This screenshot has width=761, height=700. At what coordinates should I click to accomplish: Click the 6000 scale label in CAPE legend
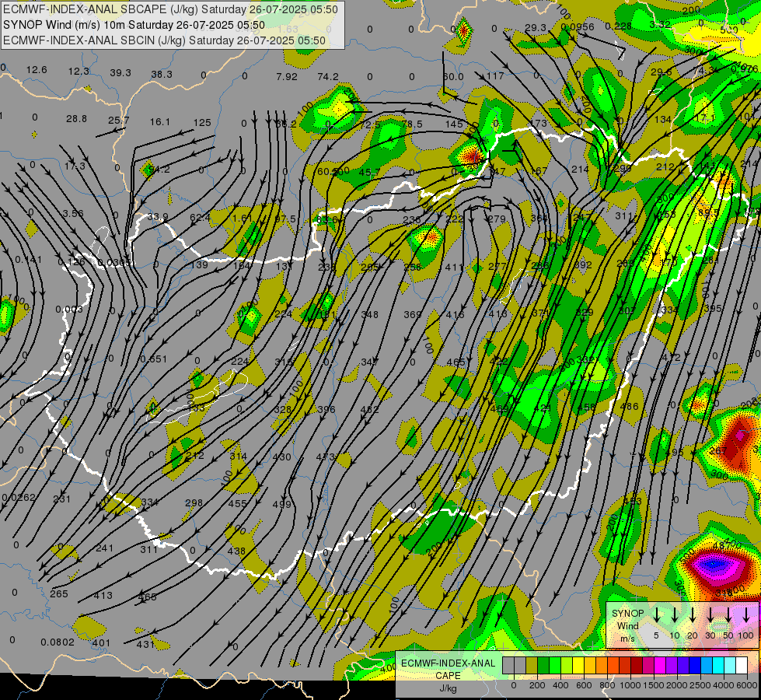coord(748,685)
